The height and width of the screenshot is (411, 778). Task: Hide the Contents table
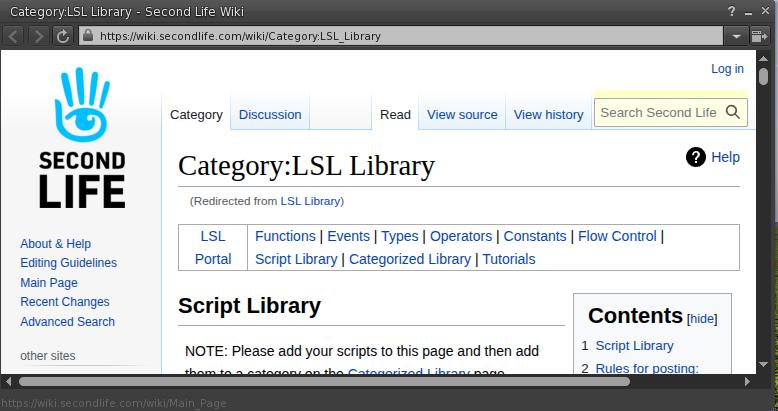tap(702, 319)
